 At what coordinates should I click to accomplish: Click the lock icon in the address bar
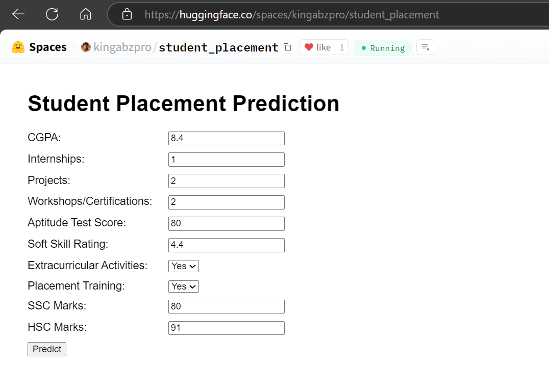pos(127,15)
